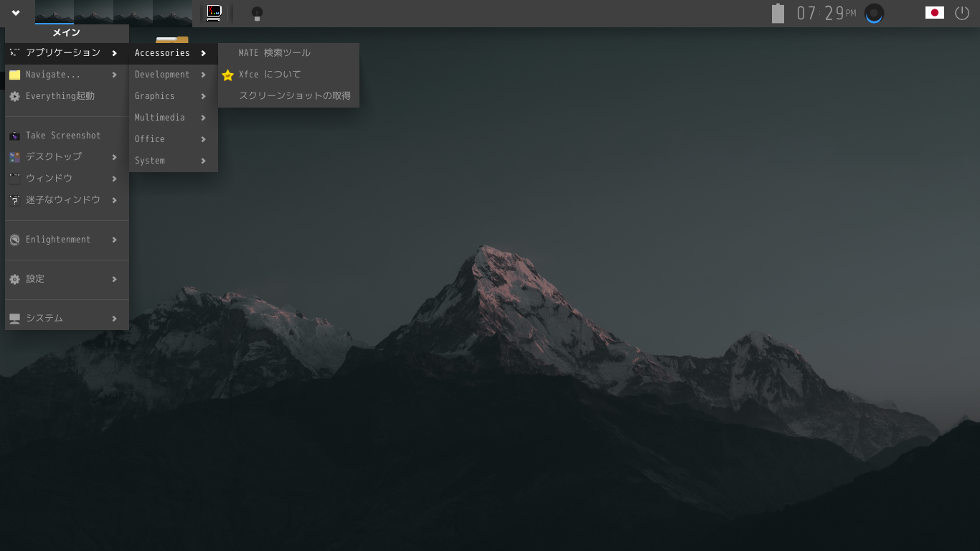This screenshot has height=551, width=980.
Task: Switch to the first virtual desktop thumbnail
Action: pyautogui.click(x=55, y=13)
